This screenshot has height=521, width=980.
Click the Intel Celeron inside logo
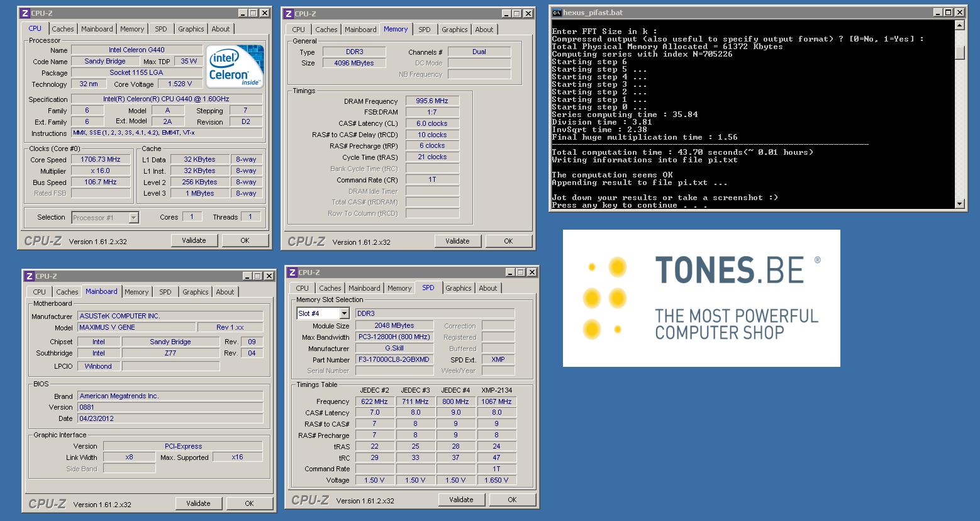pyautogui.click(x=235, y=66)
